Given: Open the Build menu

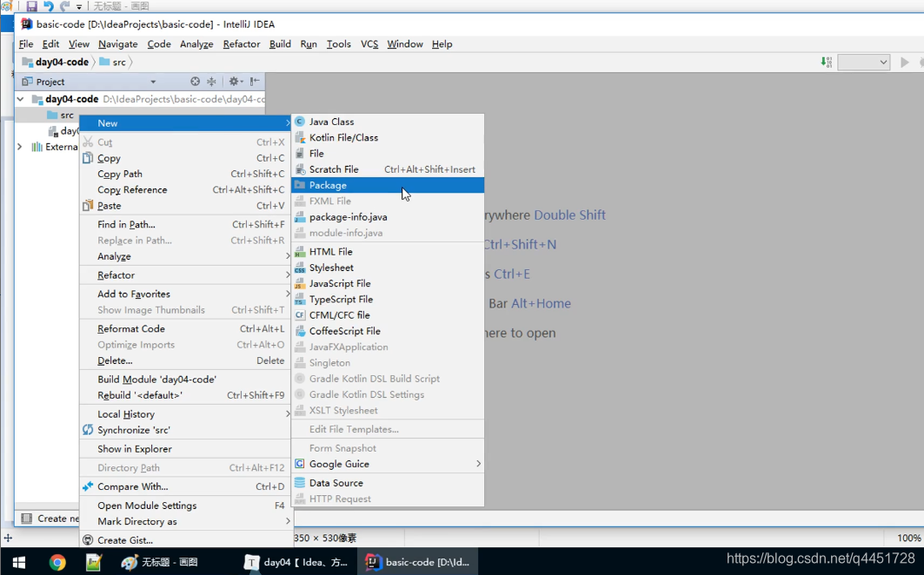Looking at the screenshot, I should 280,44.
